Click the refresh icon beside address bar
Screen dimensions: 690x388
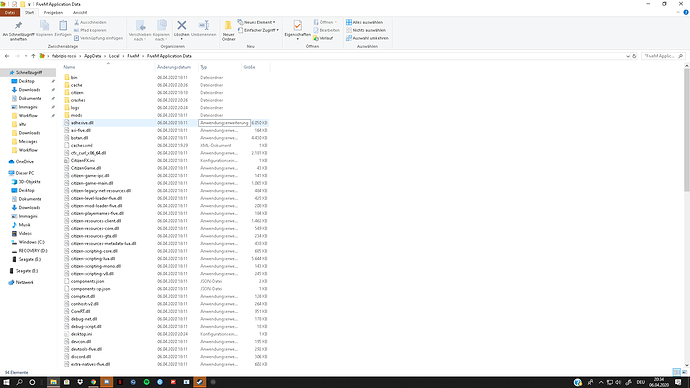click(x=634, y=56)
